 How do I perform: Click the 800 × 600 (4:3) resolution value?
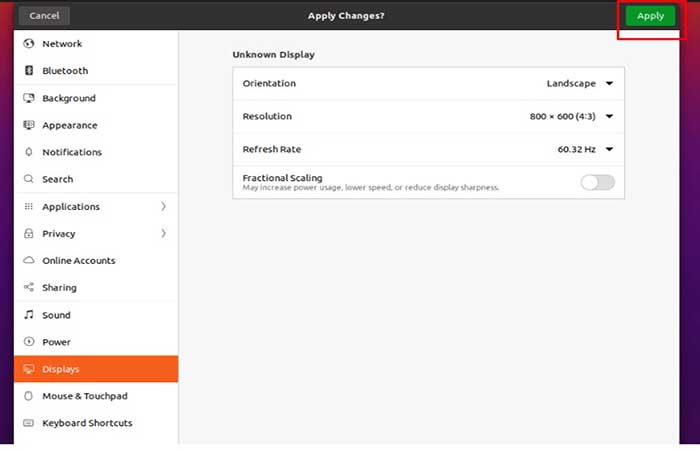(x=562, y=117)
